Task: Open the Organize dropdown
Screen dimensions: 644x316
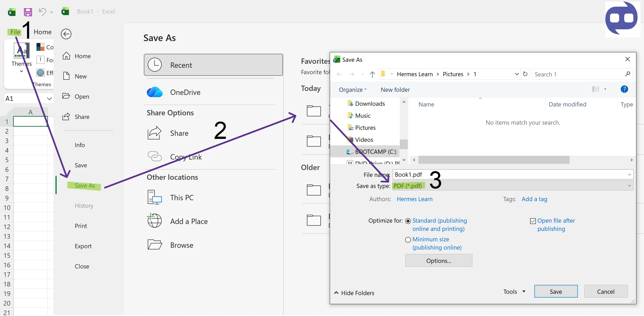Action: tap(353, 90)
